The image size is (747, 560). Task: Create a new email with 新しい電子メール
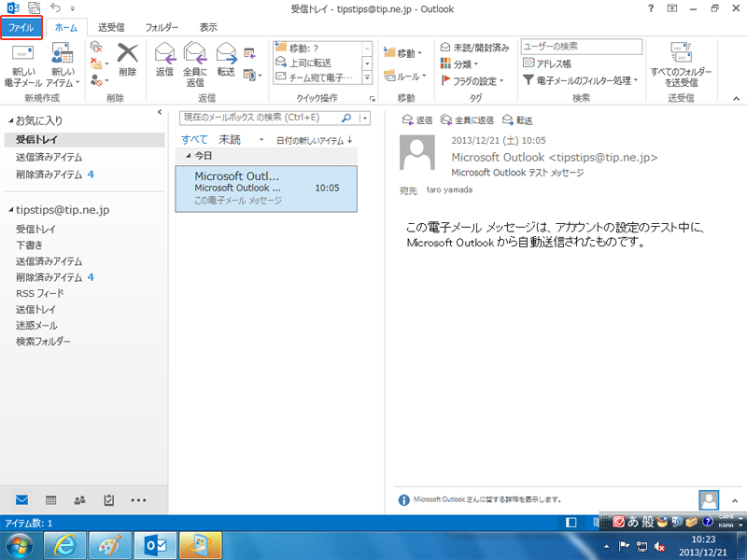click(22, 64)
